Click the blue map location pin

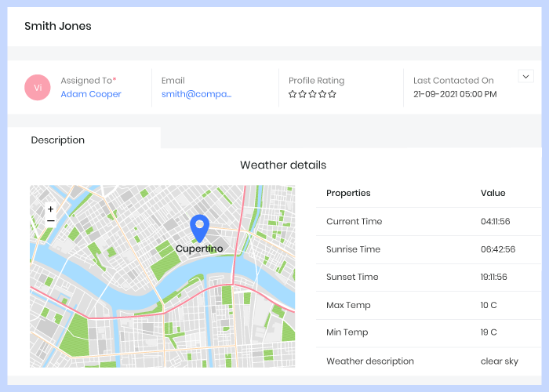(200, 227)
